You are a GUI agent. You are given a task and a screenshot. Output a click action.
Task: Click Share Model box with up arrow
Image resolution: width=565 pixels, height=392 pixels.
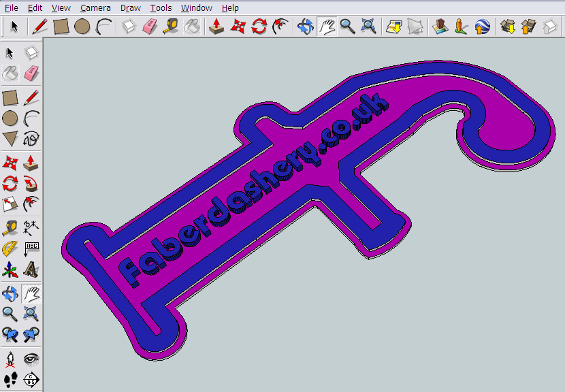(528, 27)
